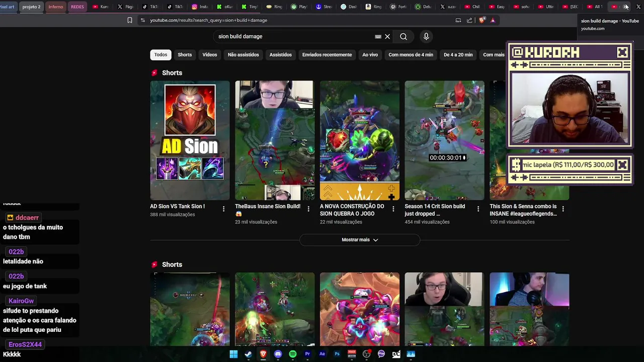Start voice search with microphone icon
644x362 pixels.
[426, 36]
